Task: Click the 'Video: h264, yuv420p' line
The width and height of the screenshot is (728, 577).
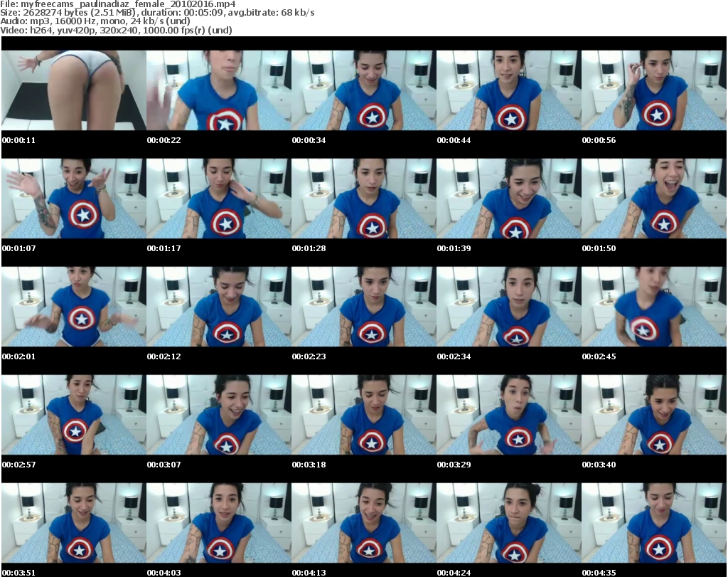Action: coord(116,30)
